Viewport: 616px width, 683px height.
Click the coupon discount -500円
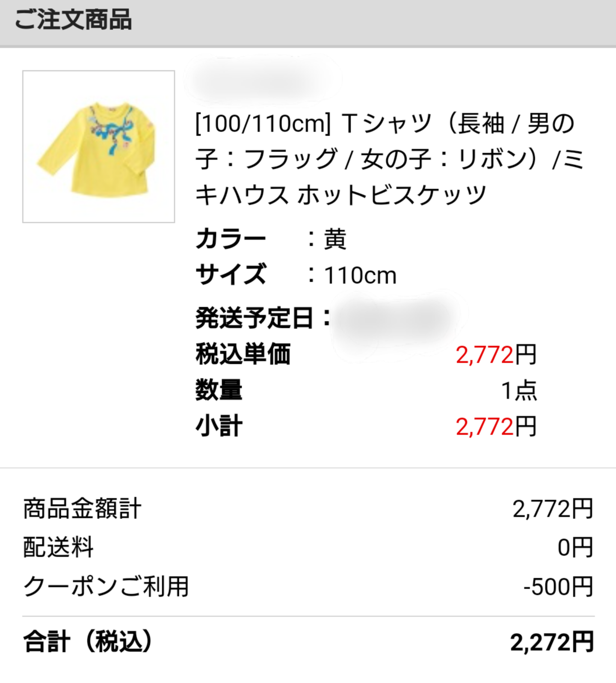(x=558, y=586)
